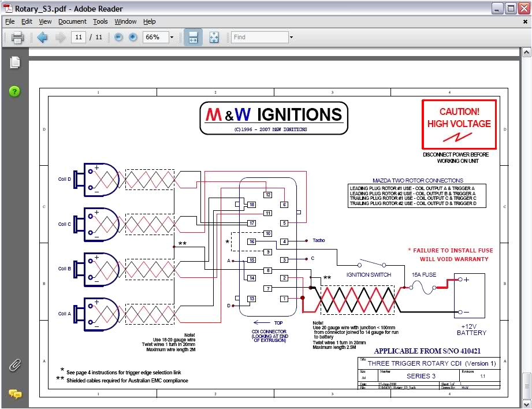Open the View menu
Viewport: 532px width, 409px height.
click(x=45, y=21)
